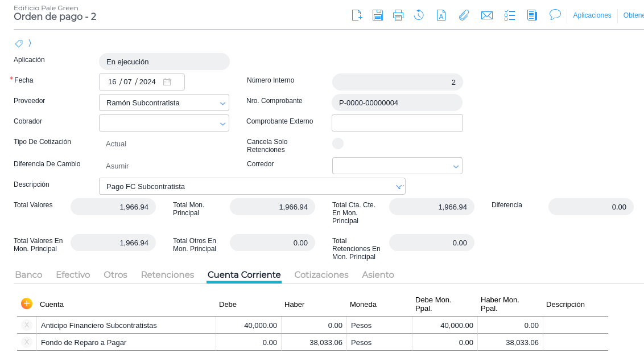The width and height of the screenshot is (644, 357).
Task: Click the paperclip attachments icon
Action: point(464,15)
